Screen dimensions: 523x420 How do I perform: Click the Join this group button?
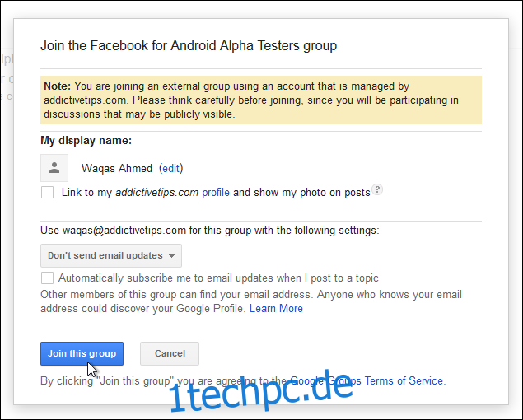pyautogui.click(x=82, y=353)
